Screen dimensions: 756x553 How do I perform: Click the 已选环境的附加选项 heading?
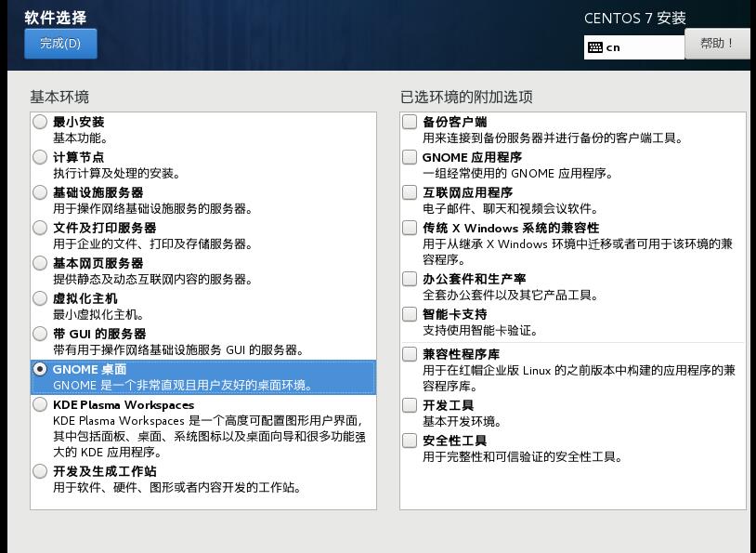466,97
